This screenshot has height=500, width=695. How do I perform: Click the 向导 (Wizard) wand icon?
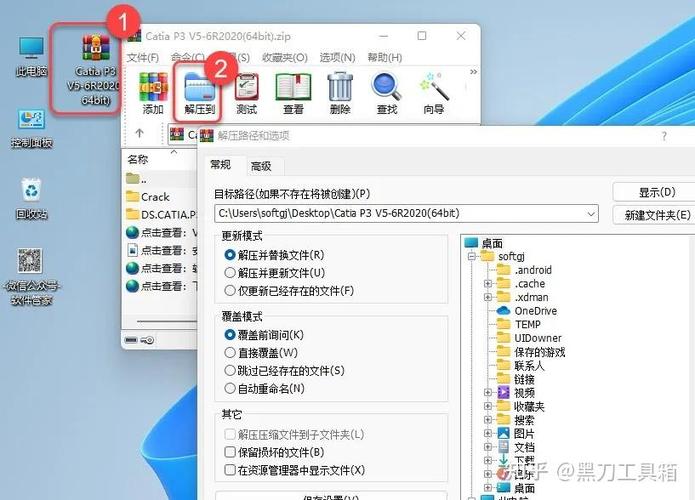[434, 94]
